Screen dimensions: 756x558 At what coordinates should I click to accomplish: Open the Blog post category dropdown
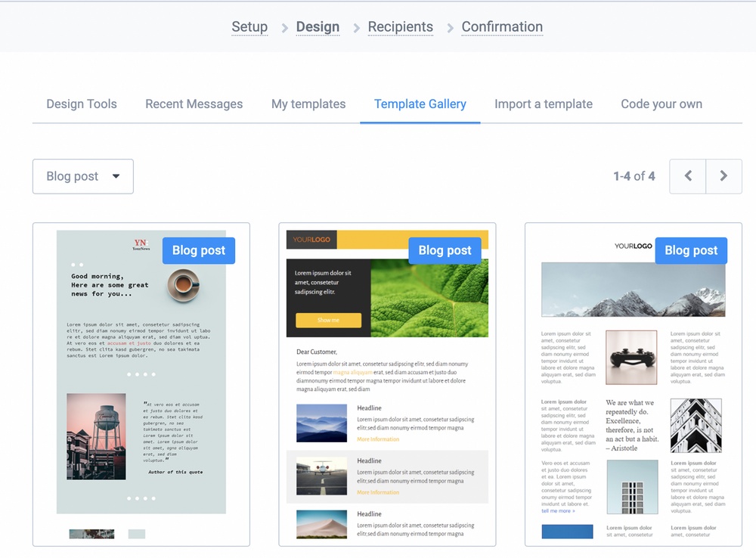(83, 176)
